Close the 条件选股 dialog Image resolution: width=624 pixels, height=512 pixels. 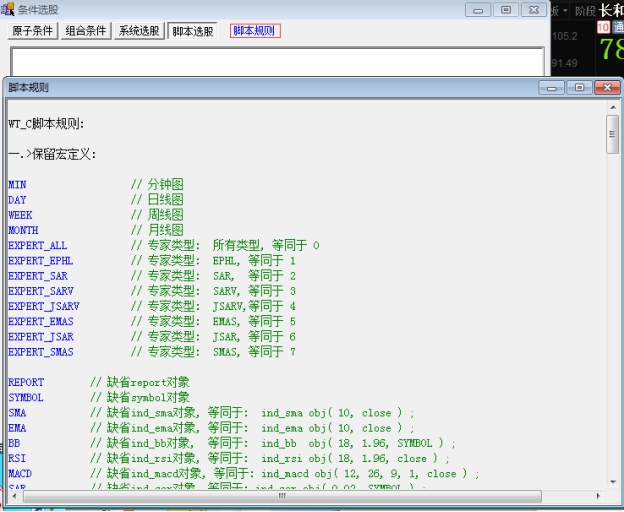point(533,9)
